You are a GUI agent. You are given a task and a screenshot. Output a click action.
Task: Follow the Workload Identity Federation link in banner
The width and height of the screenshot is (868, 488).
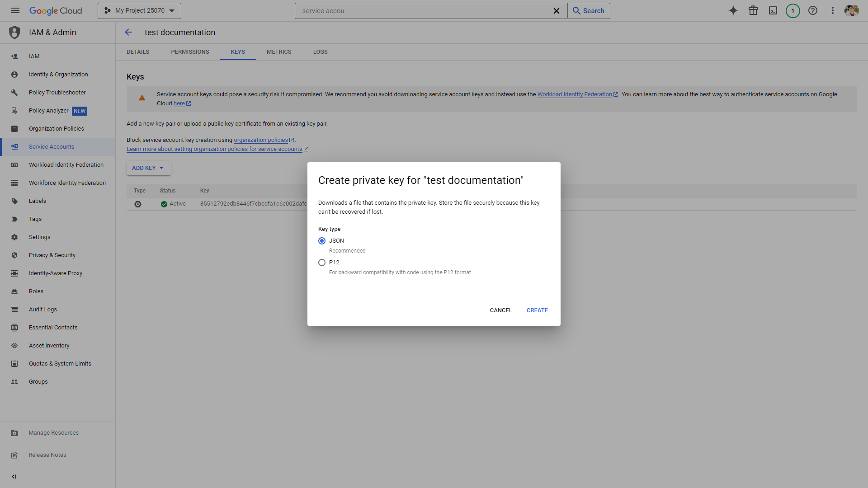click(578, 94)
